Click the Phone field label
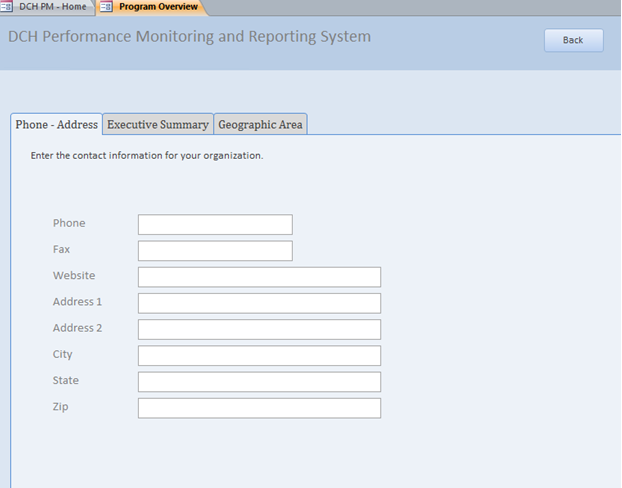622x488 pixels. point(69,224)
